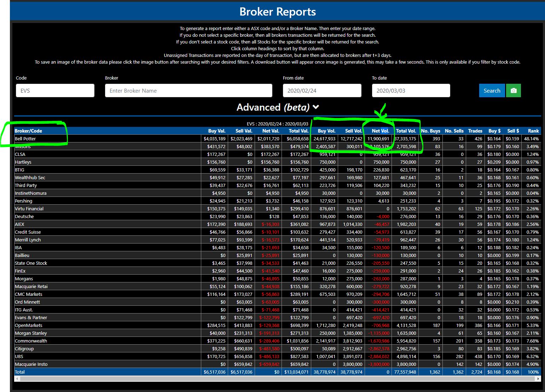Select the CLSA broker name
The height and width of the screenshot is (392, 545).
20,154
